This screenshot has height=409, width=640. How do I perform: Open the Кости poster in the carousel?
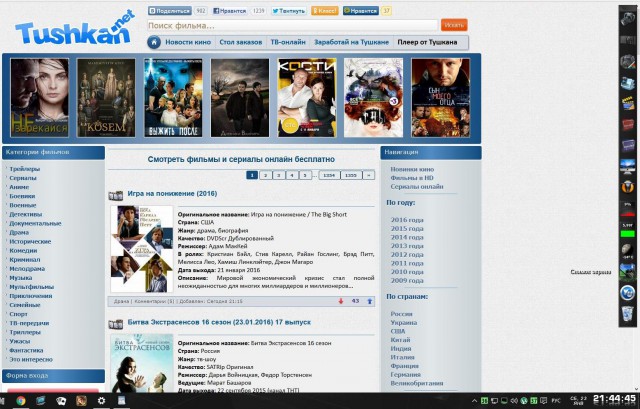(307, 98)
